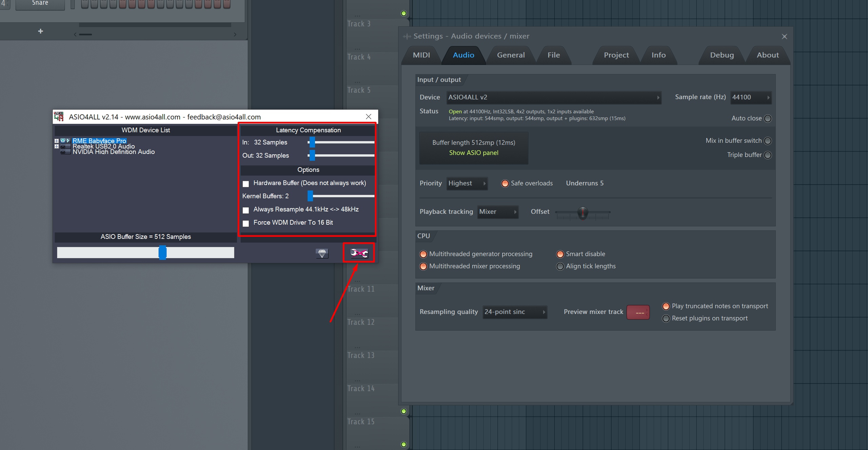Viewport: 868px width, 450px height.
Task: Click play arrow beside RME Babyface Pro
Action: pos(68,140)
